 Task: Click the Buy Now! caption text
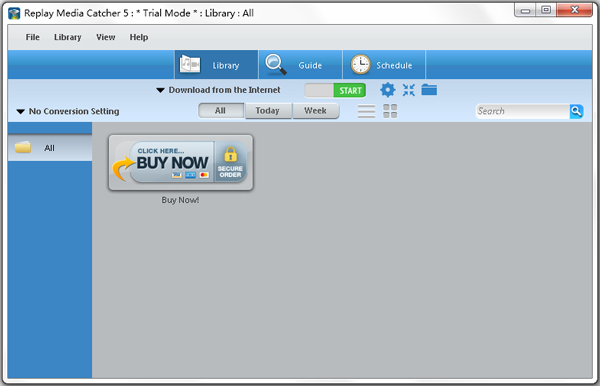(x=180, y=200)
